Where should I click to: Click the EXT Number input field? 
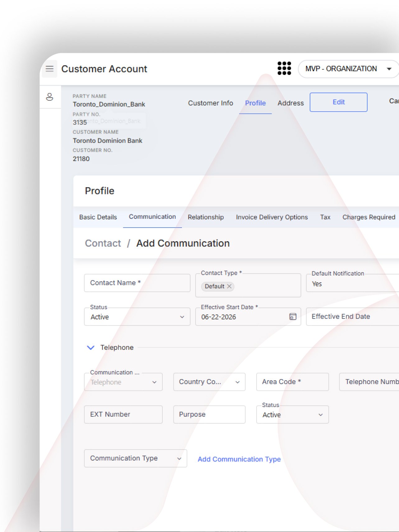tap(123, 414)
